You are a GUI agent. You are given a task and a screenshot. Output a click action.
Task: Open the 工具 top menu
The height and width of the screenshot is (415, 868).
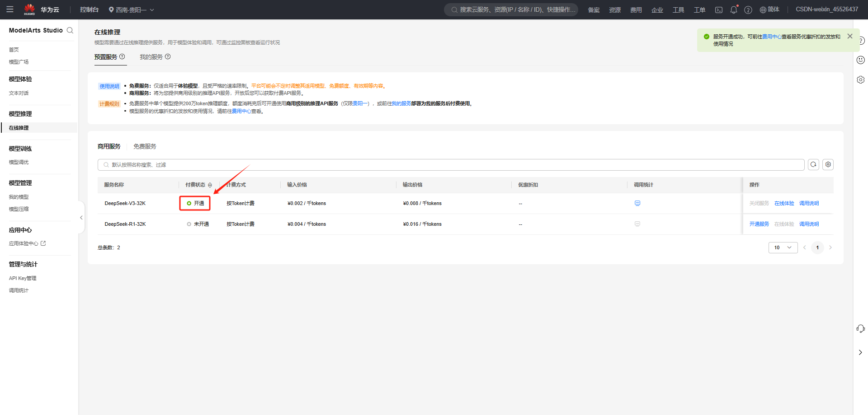point(679,9)
